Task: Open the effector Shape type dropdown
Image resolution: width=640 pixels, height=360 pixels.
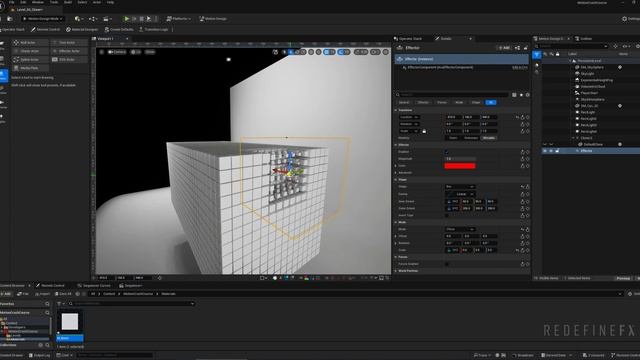Action: [460, 187]
